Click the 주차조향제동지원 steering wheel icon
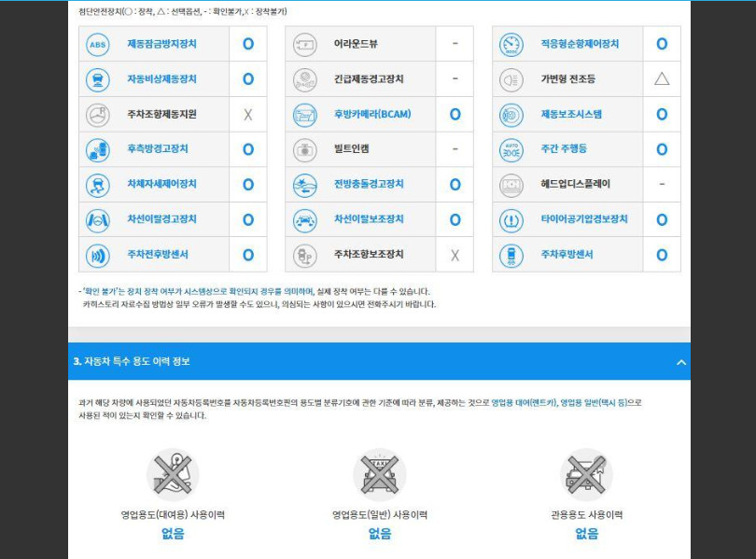This screenshot has height=559, width=756. [98, 115]
